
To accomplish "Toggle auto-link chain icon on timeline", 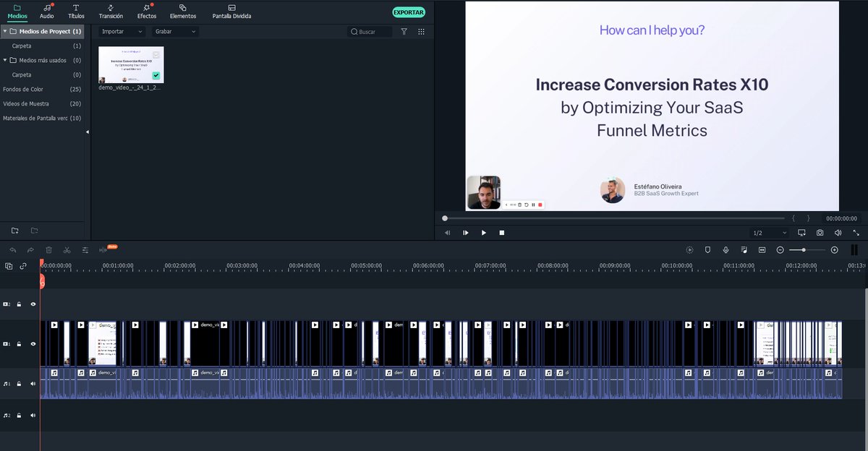I will [x=23, y=266].
